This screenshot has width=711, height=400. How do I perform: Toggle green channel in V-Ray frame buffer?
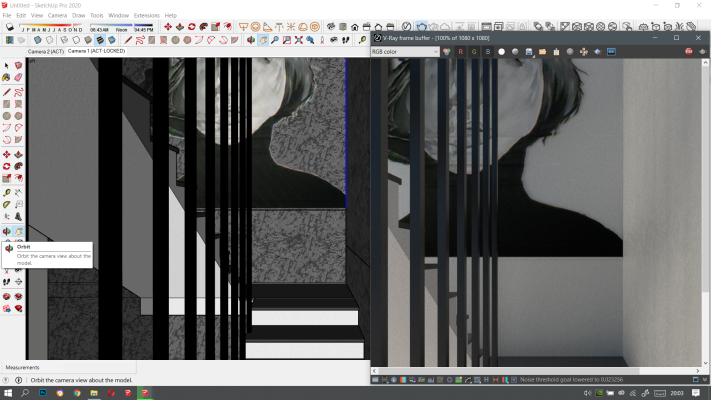(474, 52)
